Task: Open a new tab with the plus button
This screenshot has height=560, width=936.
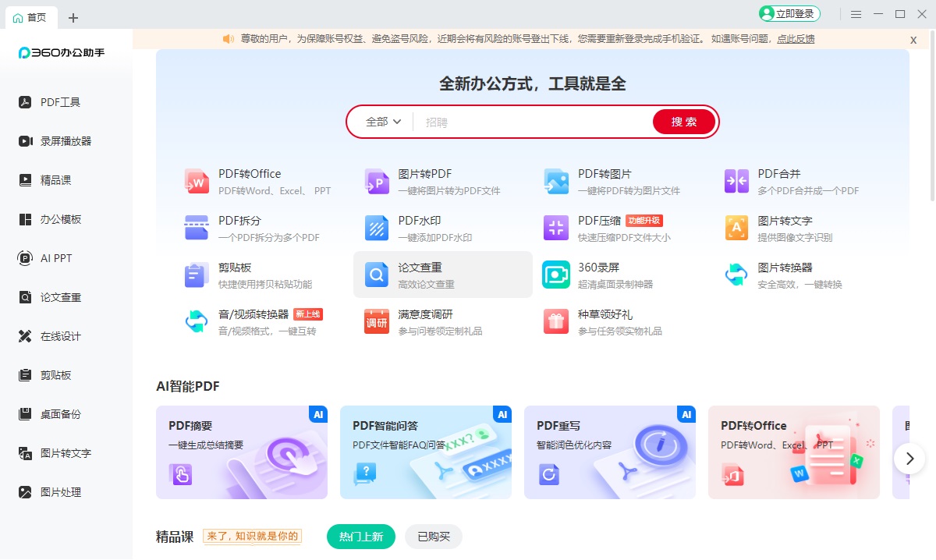Action: point(73,17)
